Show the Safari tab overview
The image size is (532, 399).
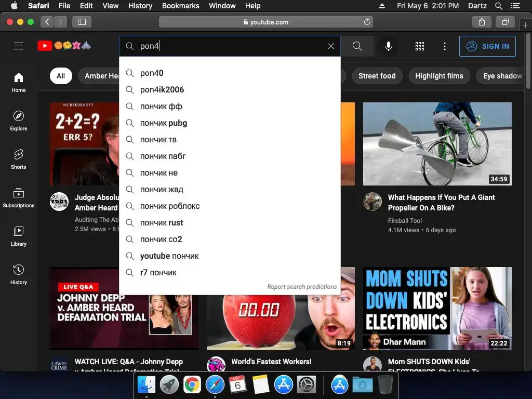(x=505, y=22)
